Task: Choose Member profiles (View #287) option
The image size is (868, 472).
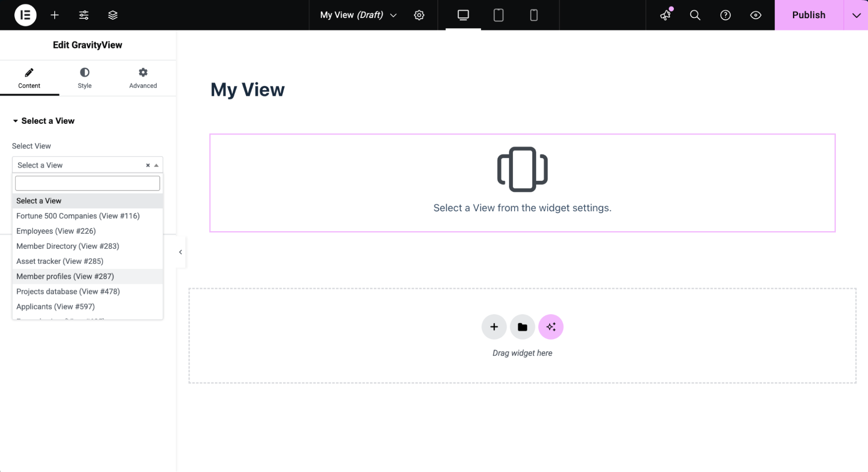Action: [65, 276]
